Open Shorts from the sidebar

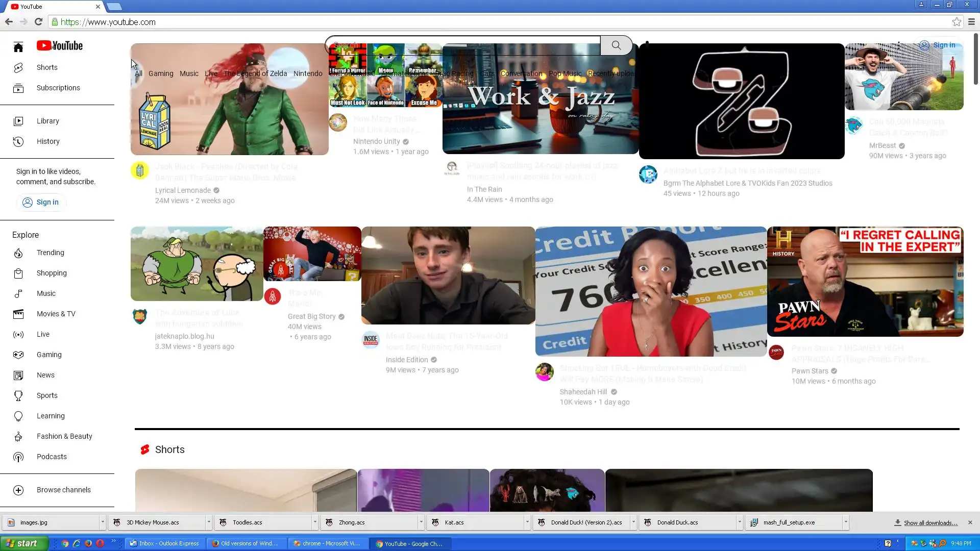[x=46, y=67]
